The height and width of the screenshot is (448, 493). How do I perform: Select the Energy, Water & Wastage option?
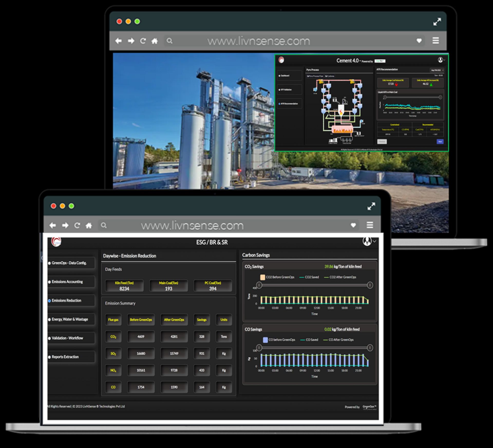click(49, 319)
